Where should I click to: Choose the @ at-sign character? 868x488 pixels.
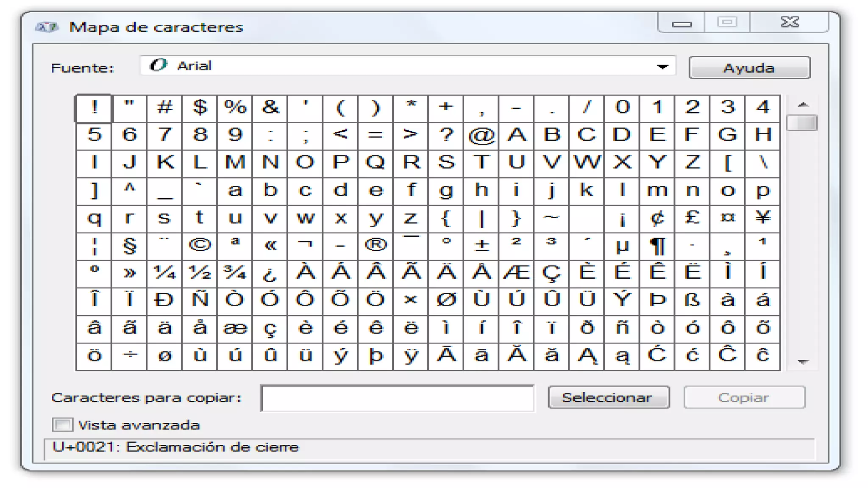pos(481,135)
